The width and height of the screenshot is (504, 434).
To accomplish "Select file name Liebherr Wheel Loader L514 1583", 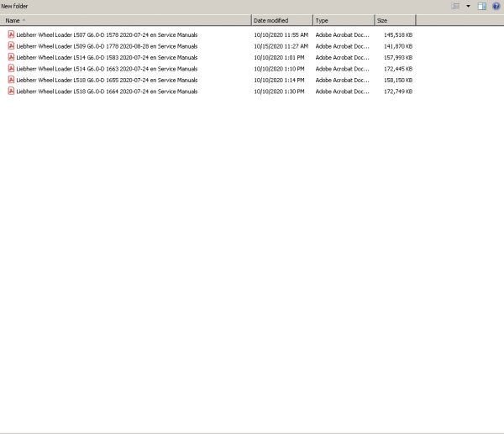I will click(x=107, y=57).
